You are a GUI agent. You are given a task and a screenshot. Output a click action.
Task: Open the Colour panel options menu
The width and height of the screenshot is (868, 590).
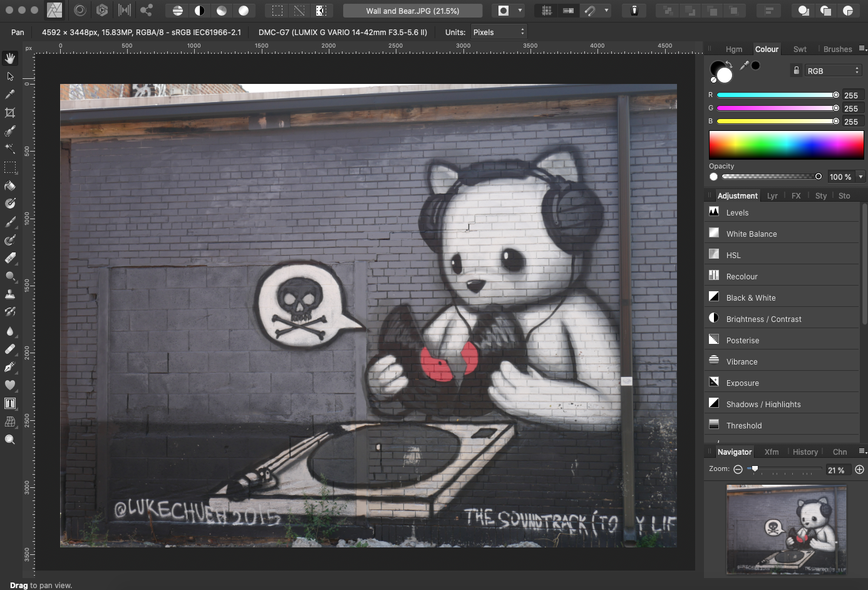[x=862, y=48]
